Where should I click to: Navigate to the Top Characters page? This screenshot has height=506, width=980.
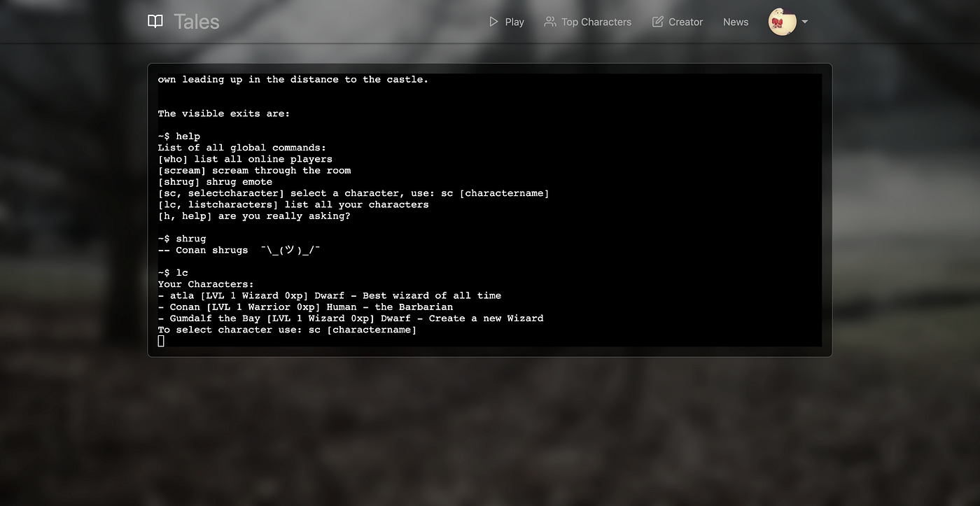click(596, 22)
